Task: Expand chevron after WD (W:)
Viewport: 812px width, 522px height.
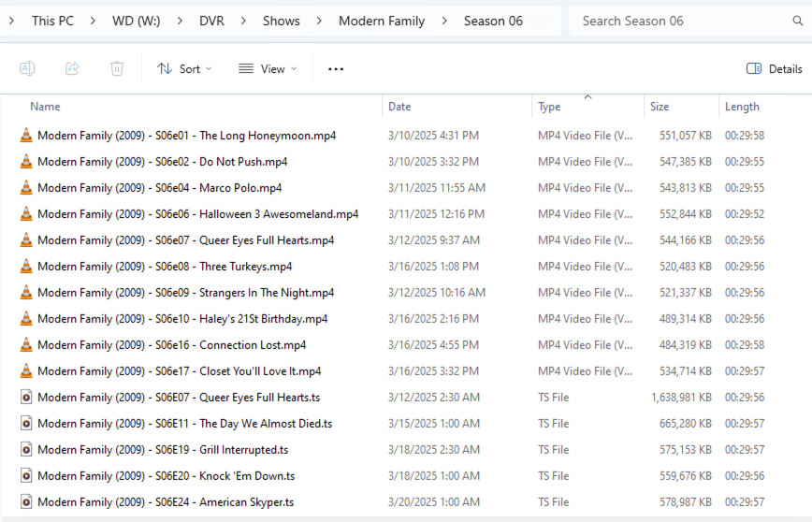Action: pyautogui.click(x=180, y=21)
